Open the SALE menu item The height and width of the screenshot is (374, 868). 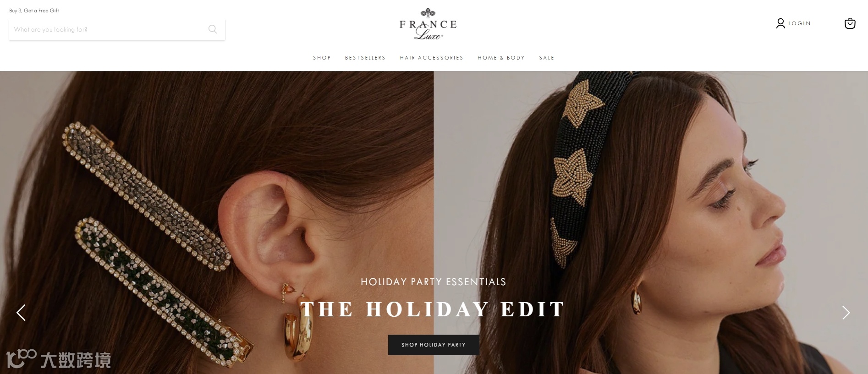pyautogui.click(x=547, y=58)
